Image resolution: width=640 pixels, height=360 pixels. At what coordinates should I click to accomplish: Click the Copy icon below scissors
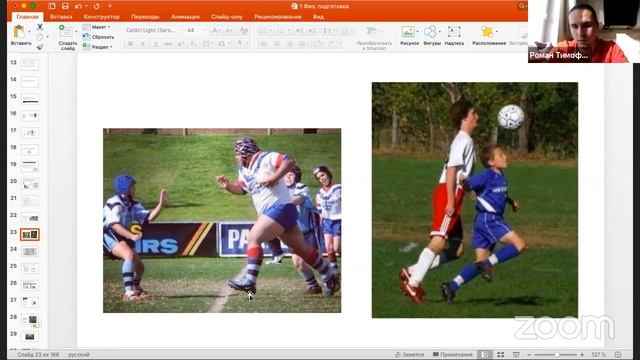coord(40,37)
